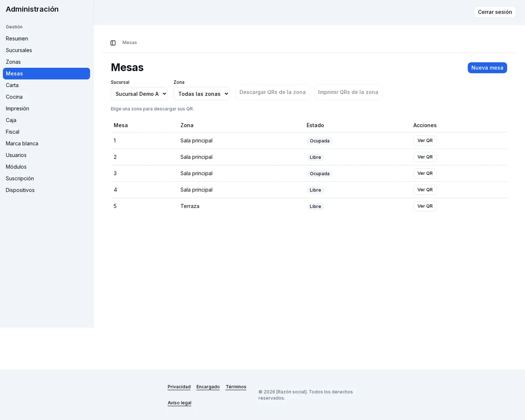Click Cerrar sesión to log out
The height and width of the screenshot is (420, 525).
(495, 12)
